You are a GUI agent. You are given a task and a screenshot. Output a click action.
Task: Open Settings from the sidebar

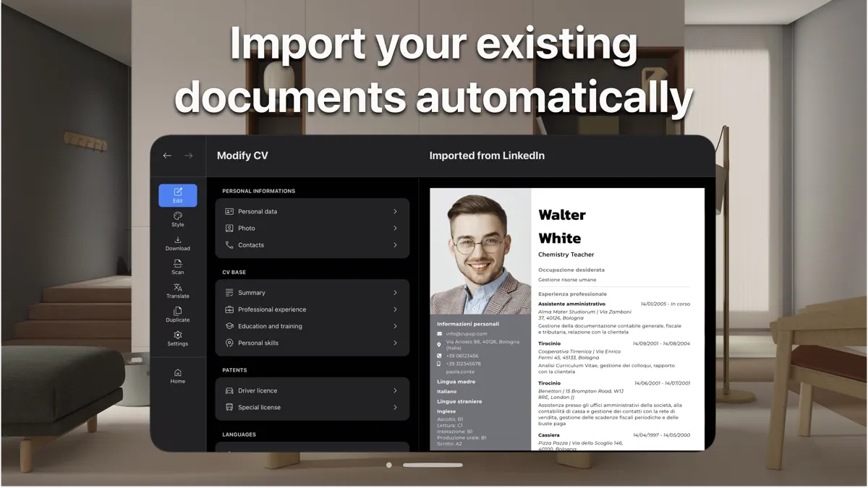177,338
